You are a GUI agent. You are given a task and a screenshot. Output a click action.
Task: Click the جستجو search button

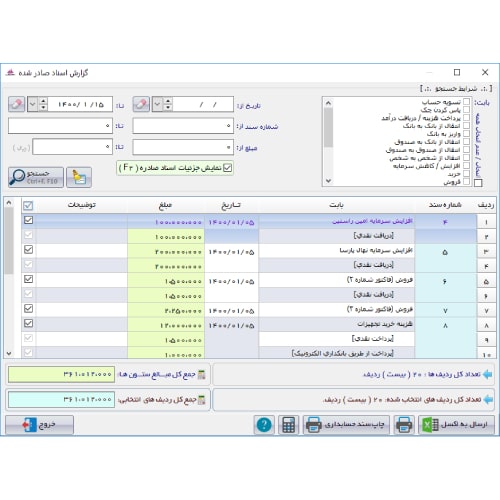pos(36,178)
